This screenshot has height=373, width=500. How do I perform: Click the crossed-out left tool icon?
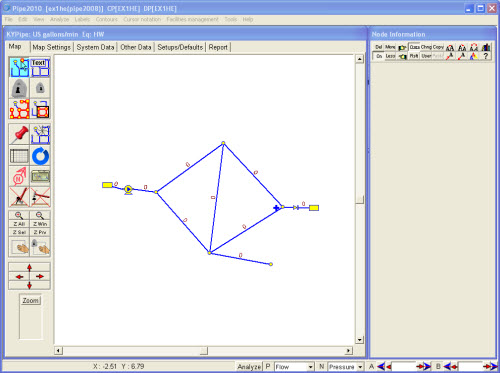tap(19, 197)
